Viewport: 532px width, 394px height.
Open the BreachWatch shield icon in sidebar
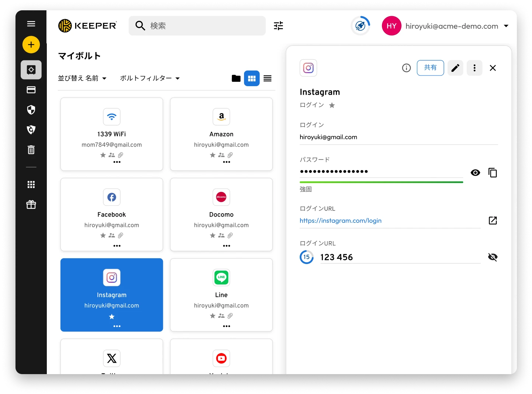click(31, 130)
